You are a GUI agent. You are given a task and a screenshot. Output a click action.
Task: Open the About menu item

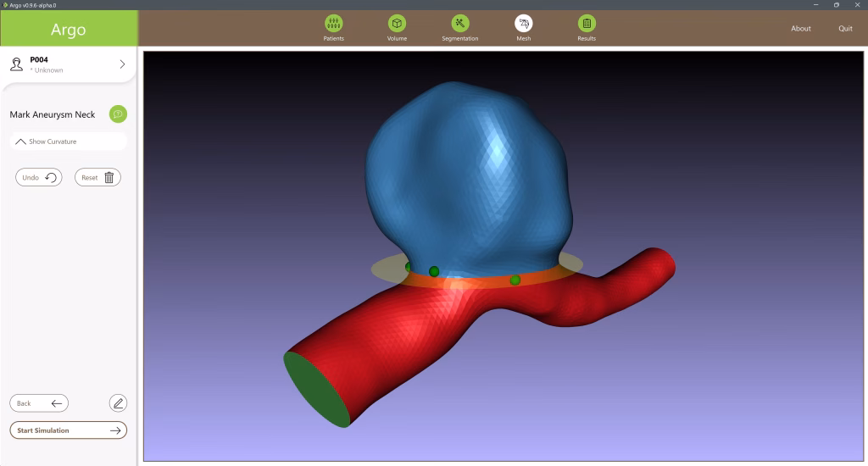[800, 28]
